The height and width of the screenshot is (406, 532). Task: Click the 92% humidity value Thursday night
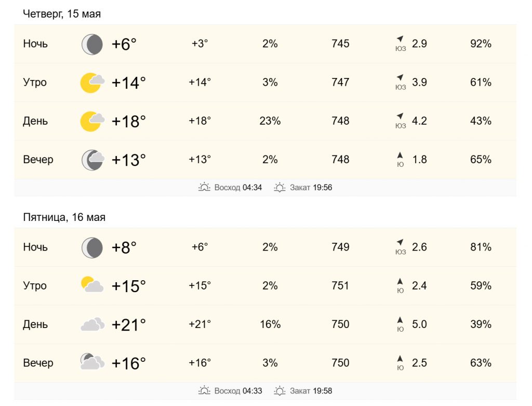481,44
